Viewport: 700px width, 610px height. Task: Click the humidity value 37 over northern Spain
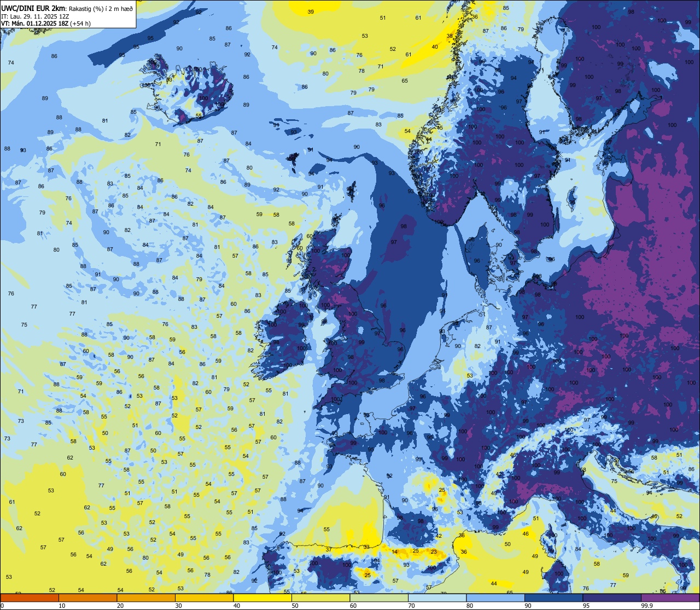tap(329, 549)
